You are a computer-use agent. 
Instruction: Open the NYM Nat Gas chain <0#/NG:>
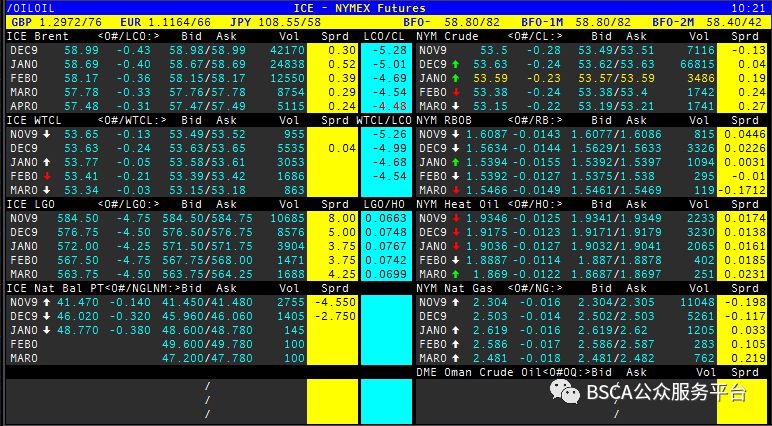point(535,289)
